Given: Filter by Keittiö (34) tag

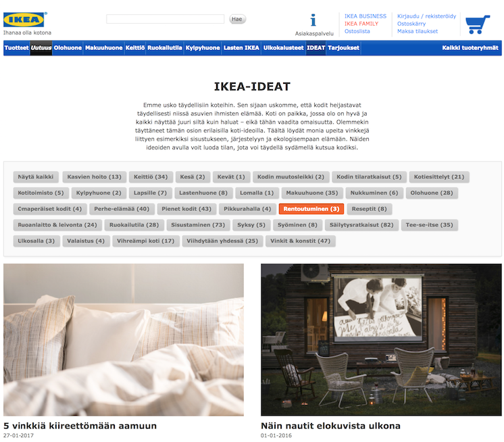Looking at the screenshot, I should (x=151, y=177).
